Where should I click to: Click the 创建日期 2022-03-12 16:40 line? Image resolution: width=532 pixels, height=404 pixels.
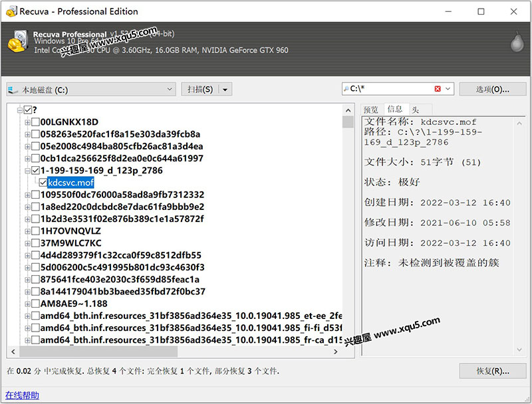pyautogui.click(x=438, y=203)
